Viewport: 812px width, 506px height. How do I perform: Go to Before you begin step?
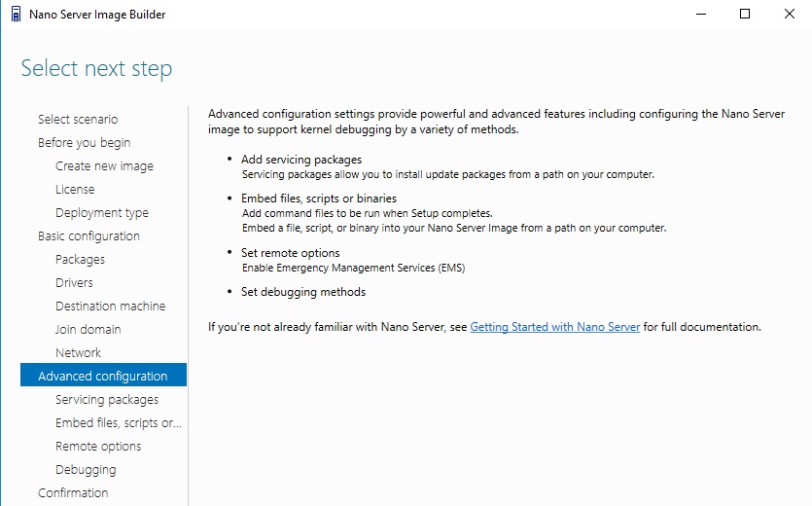pos(84,143)
